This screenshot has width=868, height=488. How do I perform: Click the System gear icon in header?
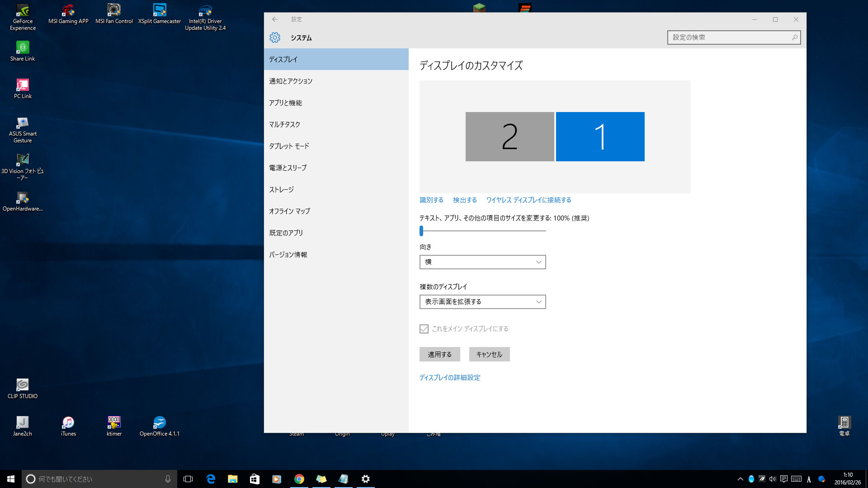[275, 38]
